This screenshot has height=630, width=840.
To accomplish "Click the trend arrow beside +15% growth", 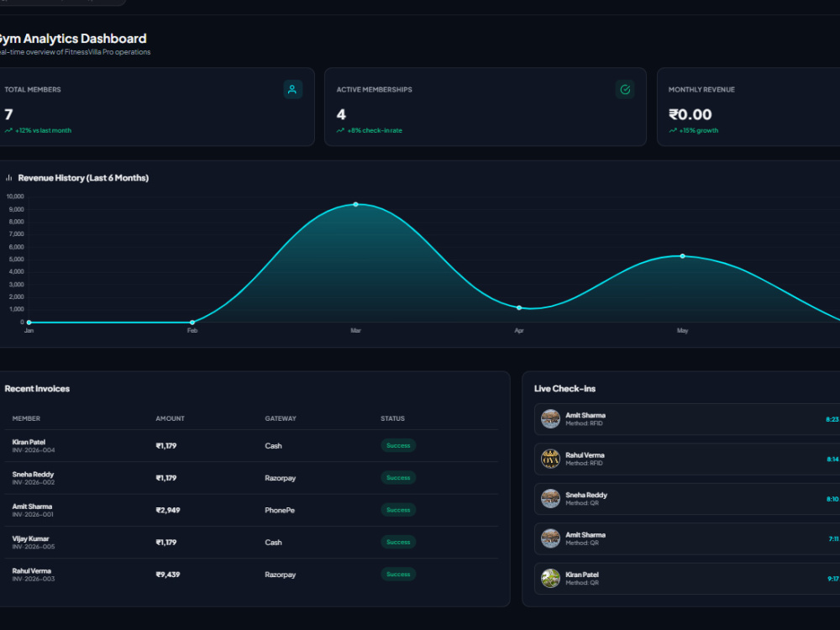I will pos(673,130).
